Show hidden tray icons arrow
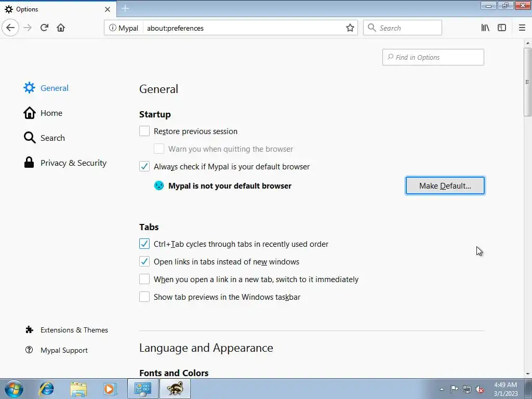Screen dimensions: 532x399 pyautogui.click(x=442, y=389)
